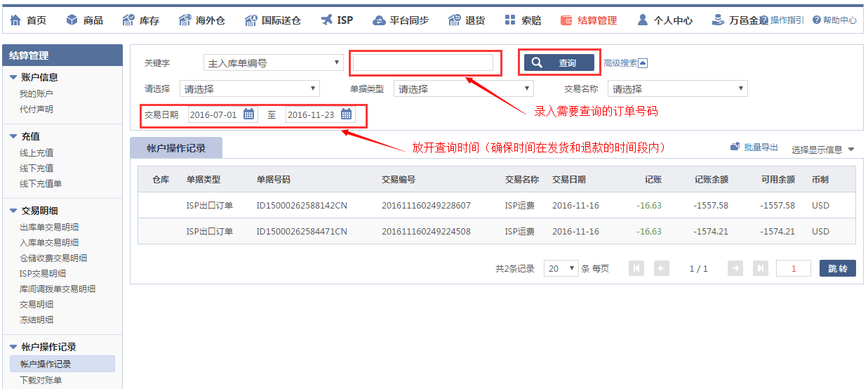
Task: Open the 首页 home navigation item
Action: pos(28,20)
